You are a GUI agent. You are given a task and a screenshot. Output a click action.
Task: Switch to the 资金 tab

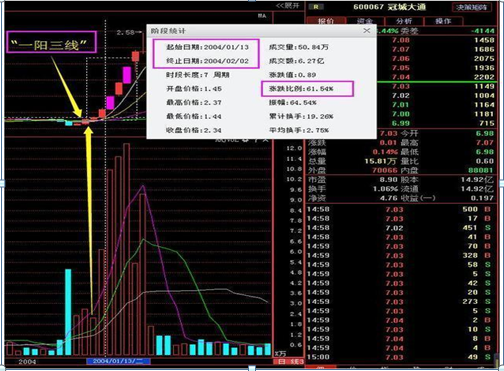click(x=365, y=21)
